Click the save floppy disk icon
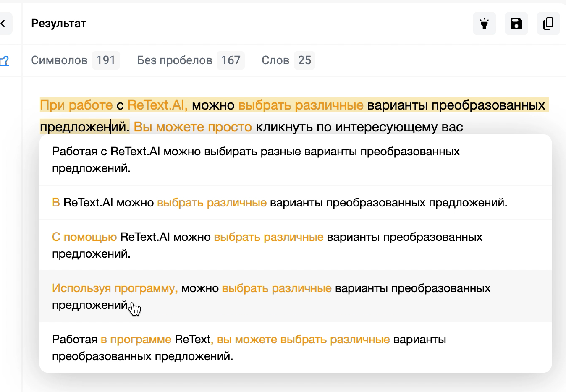 pyautogui.click(x=516, y=24)
